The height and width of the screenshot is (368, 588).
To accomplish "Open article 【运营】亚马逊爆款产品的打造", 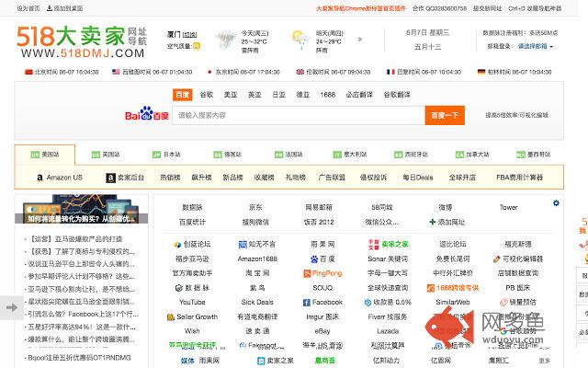I will point(75,239).
